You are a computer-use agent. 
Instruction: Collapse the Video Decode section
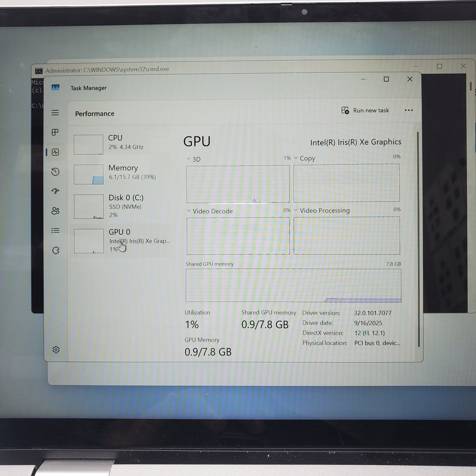(x=189, y=211)
